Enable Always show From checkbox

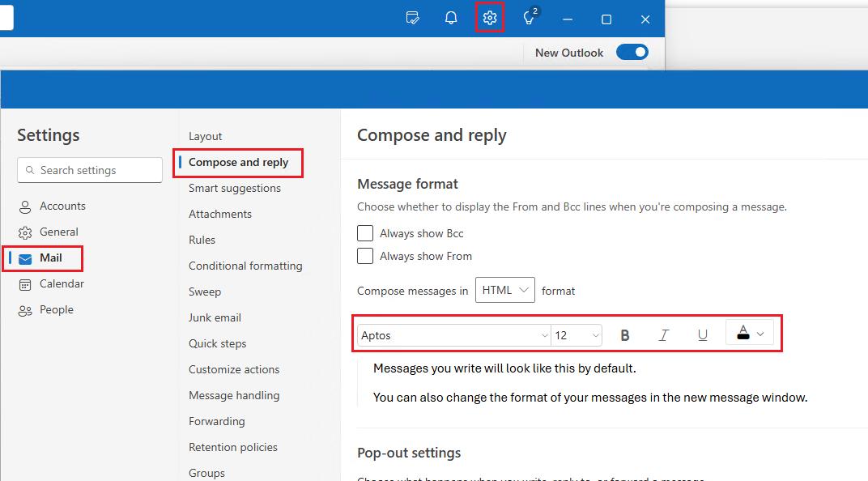click(x=365, y=256)
